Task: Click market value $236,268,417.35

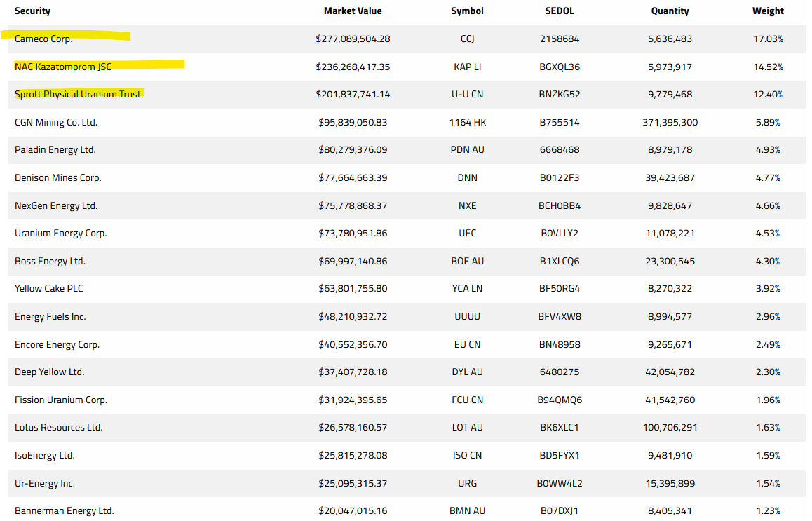Action: (353, 67)
